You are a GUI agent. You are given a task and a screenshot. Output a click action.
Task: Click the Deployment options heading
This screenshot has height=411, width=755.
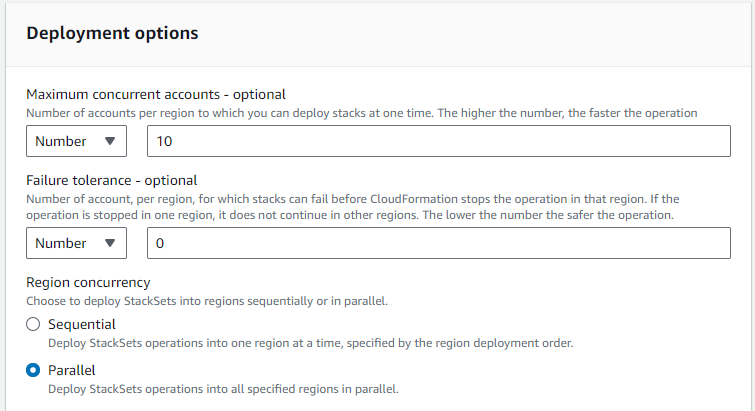pos(112,33)
